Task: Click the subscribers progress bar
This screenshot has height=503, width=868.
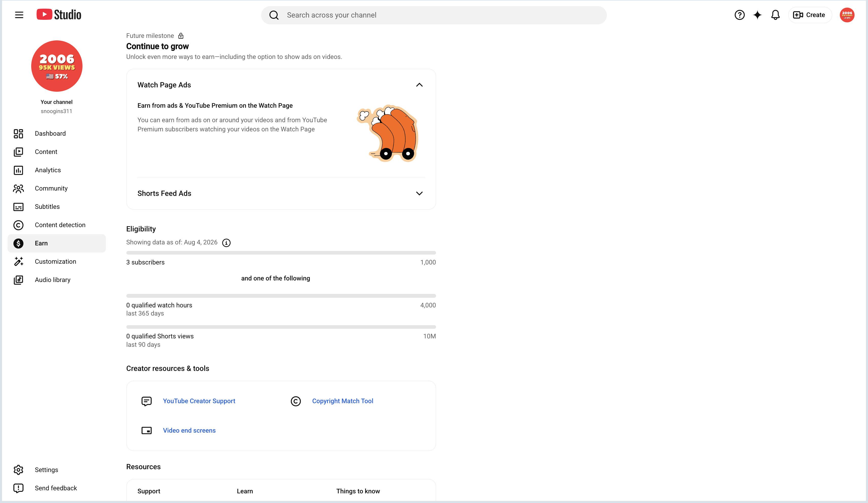Action: pyautogui.click(x=281, y=253)
